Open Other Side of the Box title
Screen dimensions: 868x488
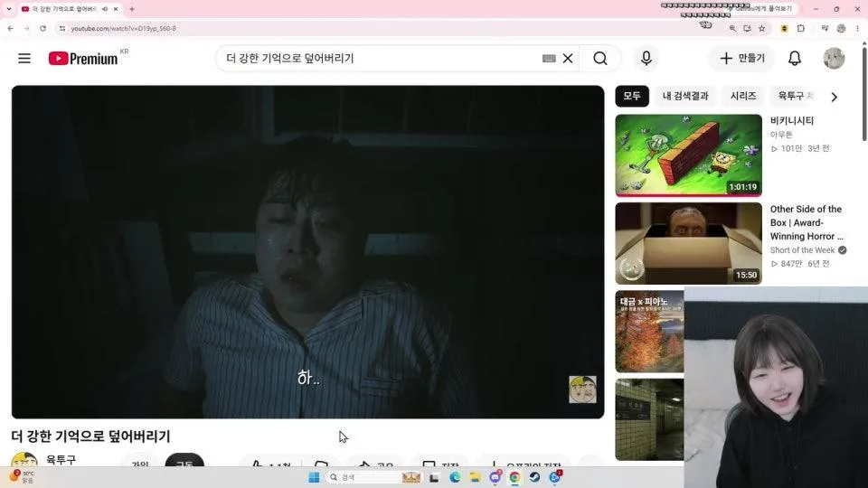point(807,222)
